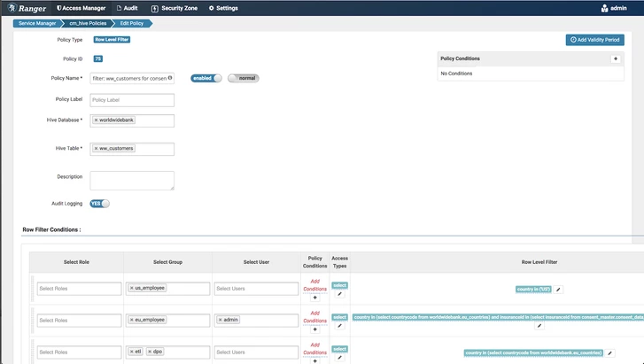Add a new policy condition plus icon
Viewport: 644px width, 364px height.
[x=616, y=58]
